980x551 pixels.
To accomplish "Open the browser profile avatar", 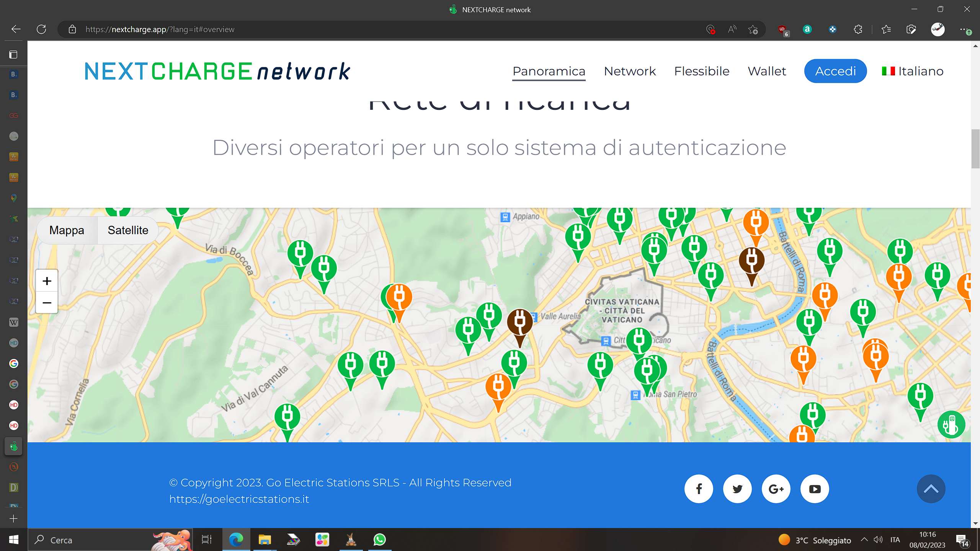I will (938, 29).
